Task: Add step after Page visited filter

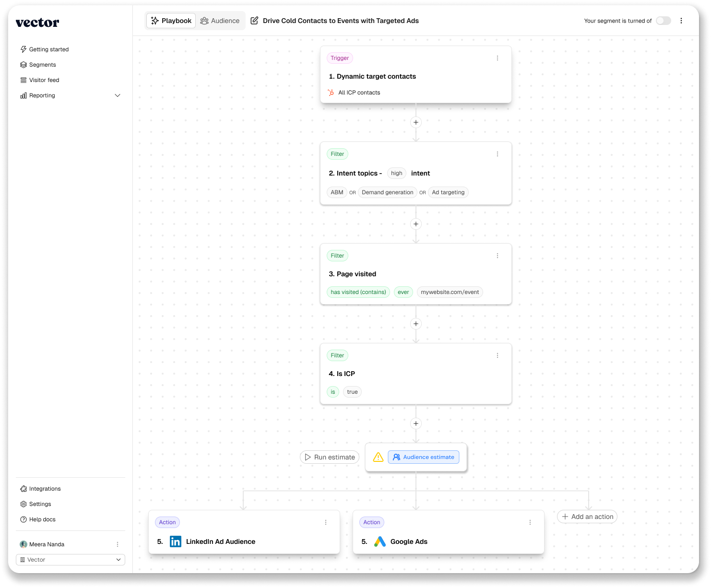Action: coord(416,324)
